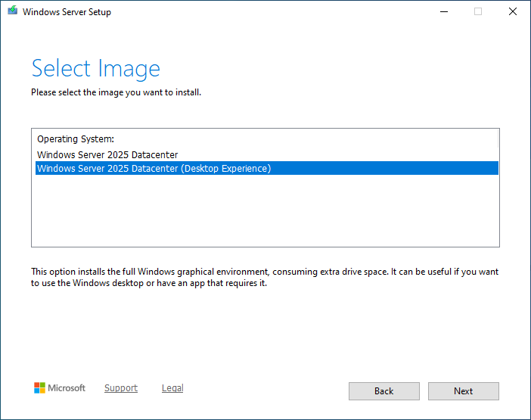Click the "Windows Server Setup" title text

pyautogui.click(x=67, y=12)
